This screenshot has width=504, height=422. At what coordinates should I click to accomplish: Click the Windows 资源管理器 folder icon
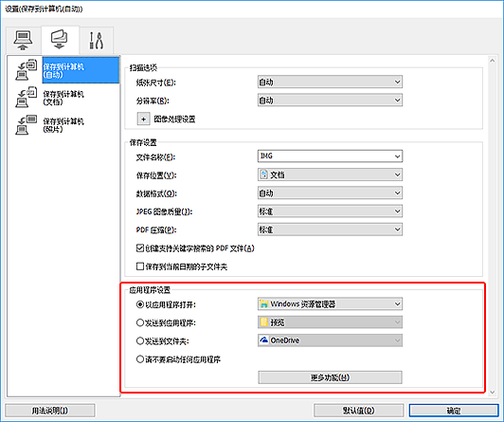click(264, 304)
